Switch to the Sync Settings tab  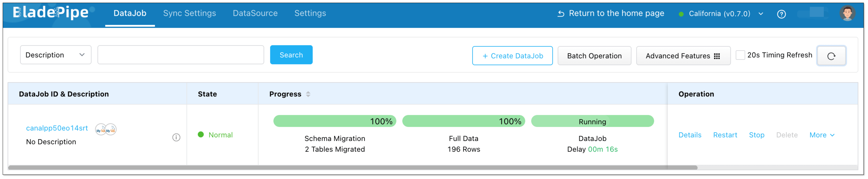[x=189, y=13]
